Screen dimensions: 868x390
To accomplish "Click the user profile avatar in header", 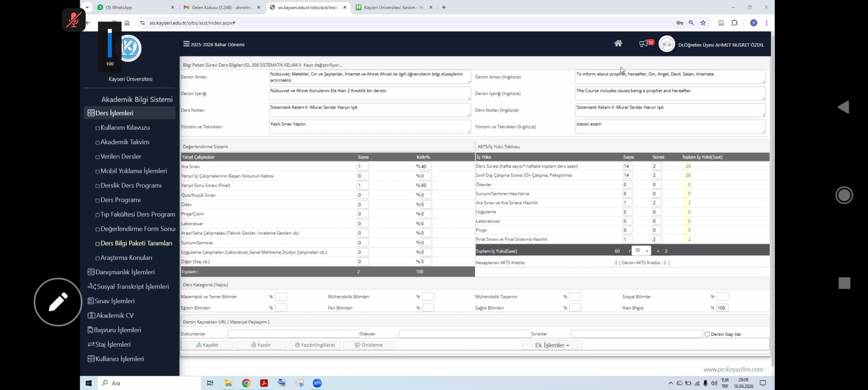I will [666, 44].
